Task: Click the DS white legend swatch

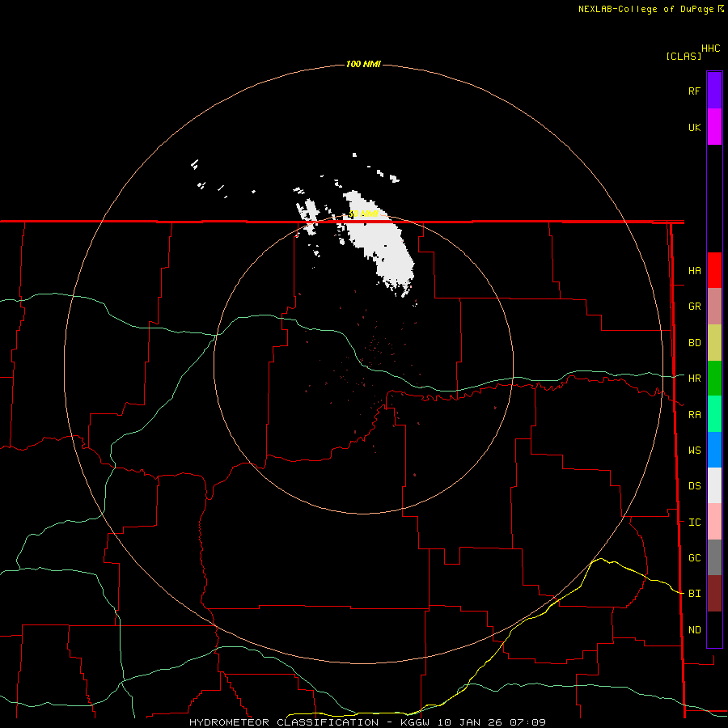Action: pos(714,485)
